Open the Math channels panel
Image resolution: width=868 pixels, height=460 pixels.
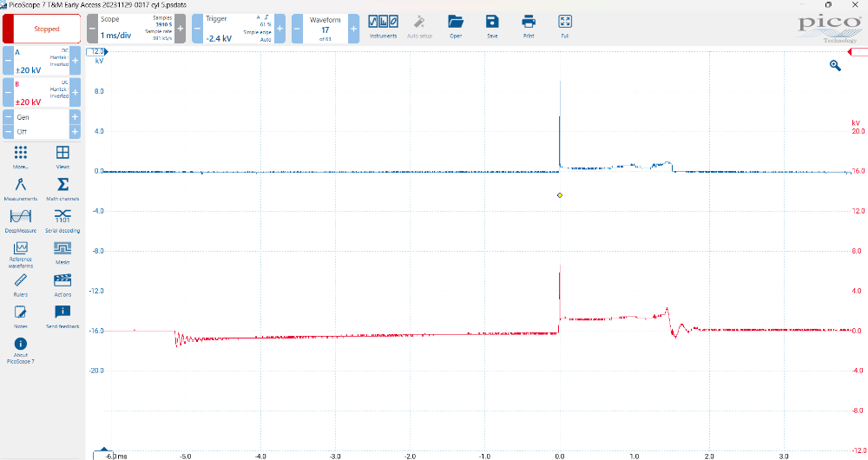tap(62, 188)
